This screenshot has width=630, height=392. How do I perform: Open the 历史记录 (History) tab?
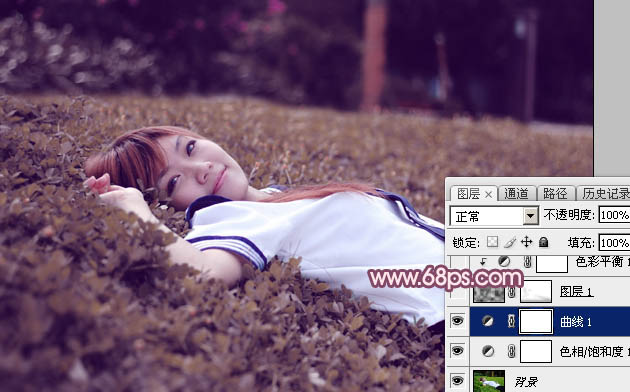click(x=606, y=194)
